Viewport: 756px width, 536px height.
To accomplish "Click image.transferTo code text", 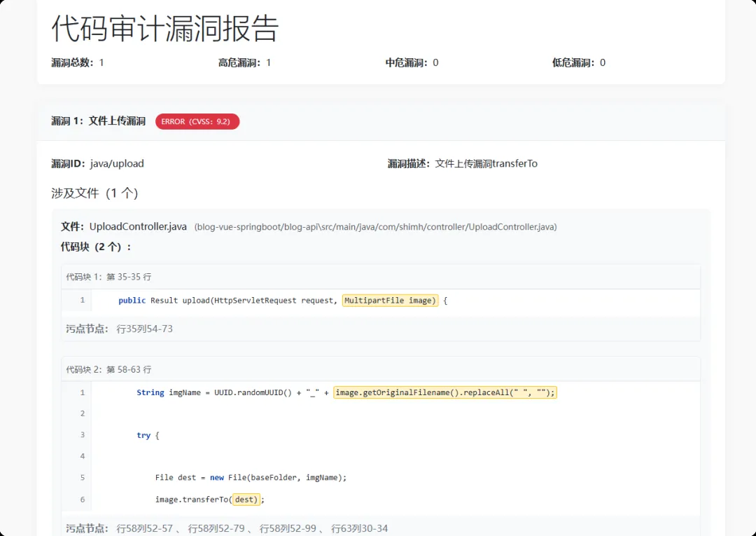I will (x=193, y=500).
